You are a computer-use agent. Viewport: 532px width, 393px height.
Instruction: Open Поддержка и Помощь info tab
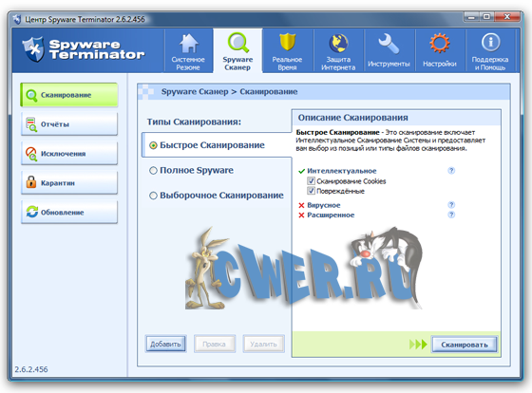pyautogui.click(x=490, y=51)
